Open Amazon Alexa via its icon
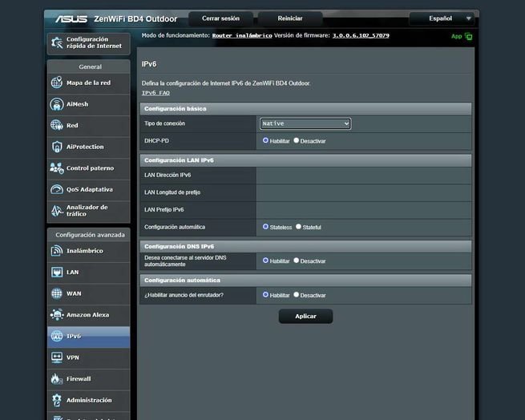This screenshot has width=525, height=420. (x=56, y=315)
